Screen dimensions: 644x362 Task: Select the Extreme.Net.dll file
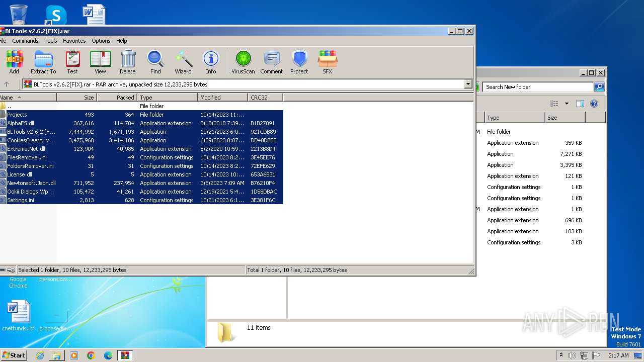coord(141,149)
